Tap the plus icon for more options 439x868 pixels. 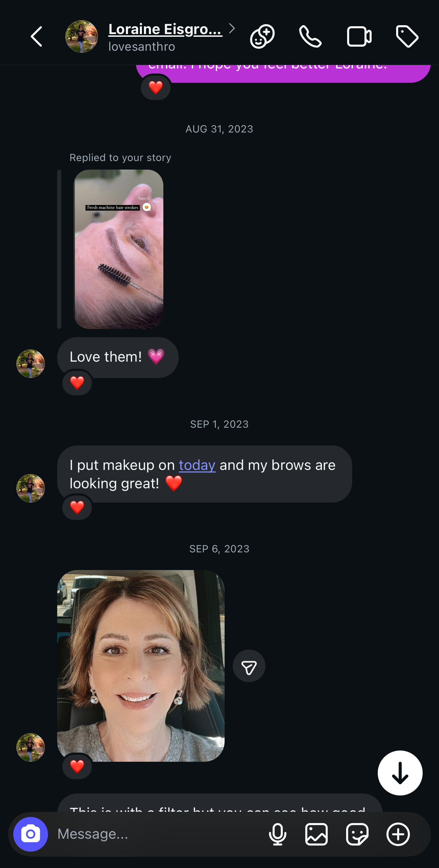[398, 834]
